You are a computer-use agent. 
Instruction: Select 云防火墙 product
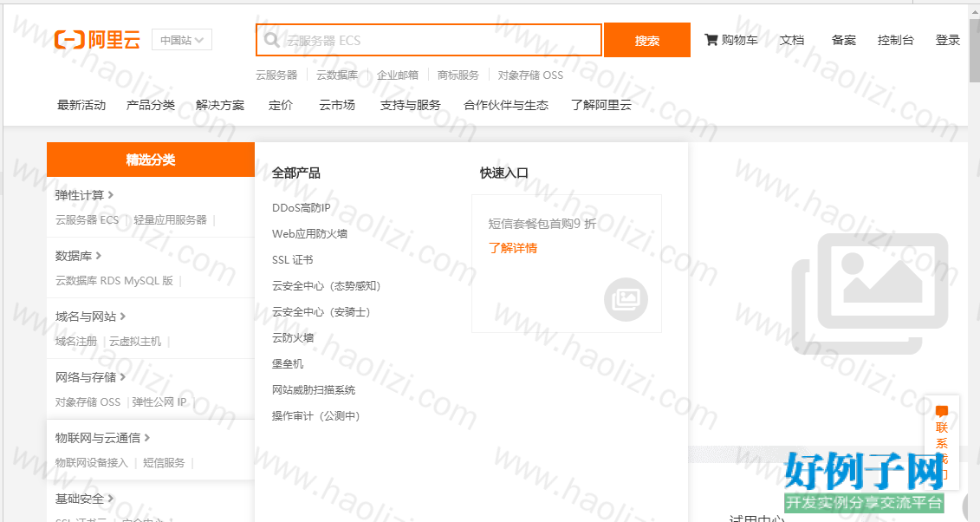tap(293, 338)
